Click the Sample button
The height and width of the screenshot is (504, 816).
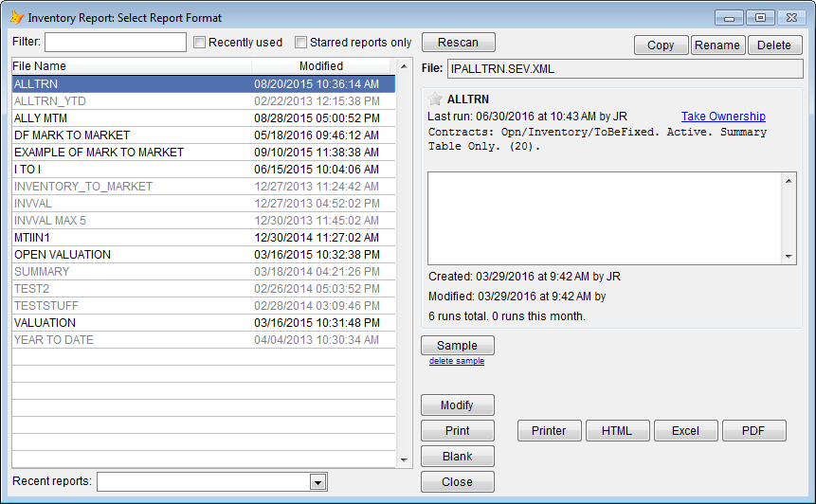[458, 346]
